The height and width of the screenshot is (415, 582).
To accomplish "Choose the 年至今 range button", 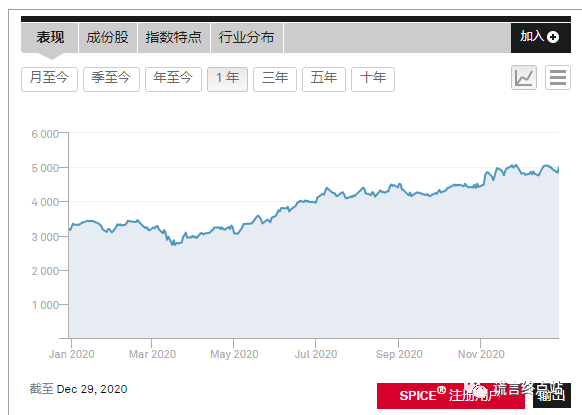I will click(173, 79).
